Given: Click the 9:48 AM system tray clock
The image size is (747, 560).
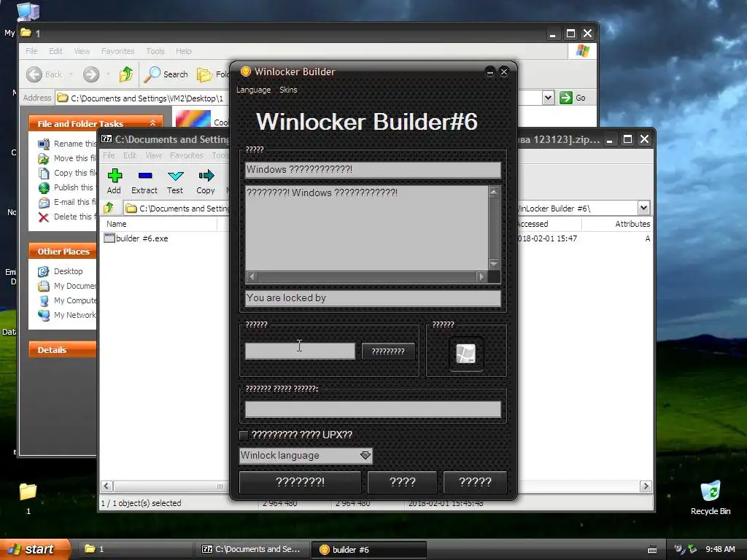Looking at the screenshot, I should 720,549.
